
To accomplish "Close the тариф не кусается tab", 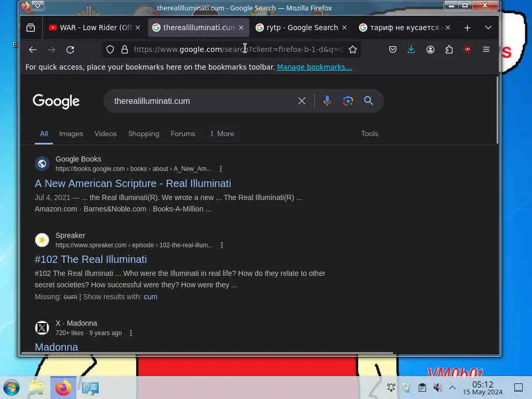I will pos(448,28).
